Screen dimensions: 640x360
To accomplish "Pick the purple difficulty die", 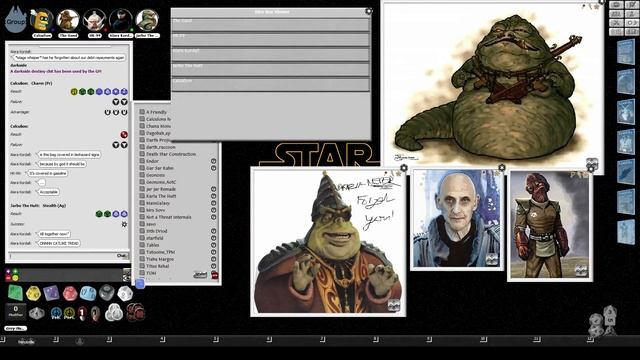I will pyautogui.click(x=51, y=293).
